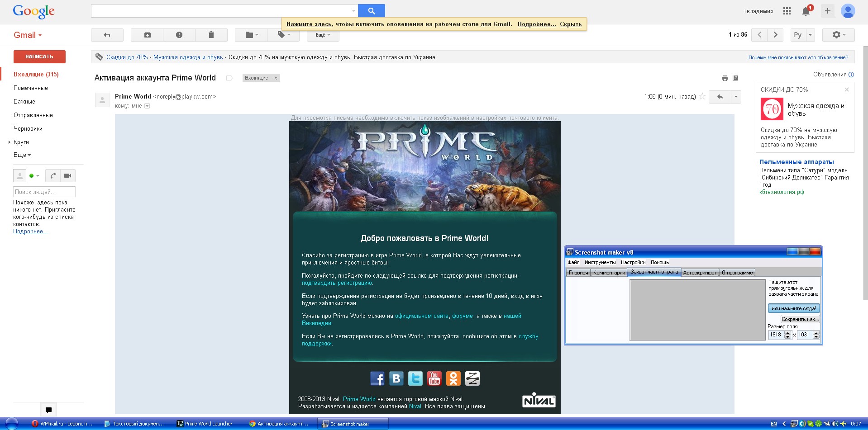Screen dimensions: 868x430
Task: Switch to the Главная tab
Action: coord(578,273)
